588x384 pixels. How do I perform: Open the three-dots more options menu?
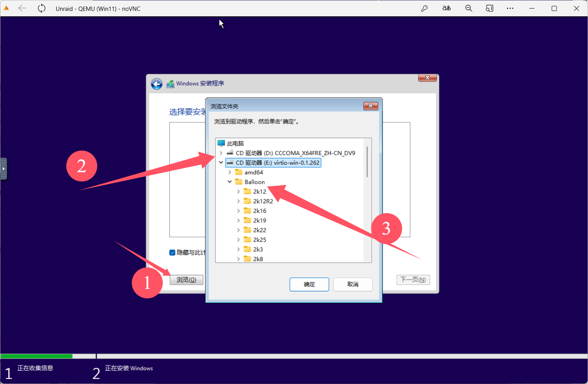click(x=510, y=9)
